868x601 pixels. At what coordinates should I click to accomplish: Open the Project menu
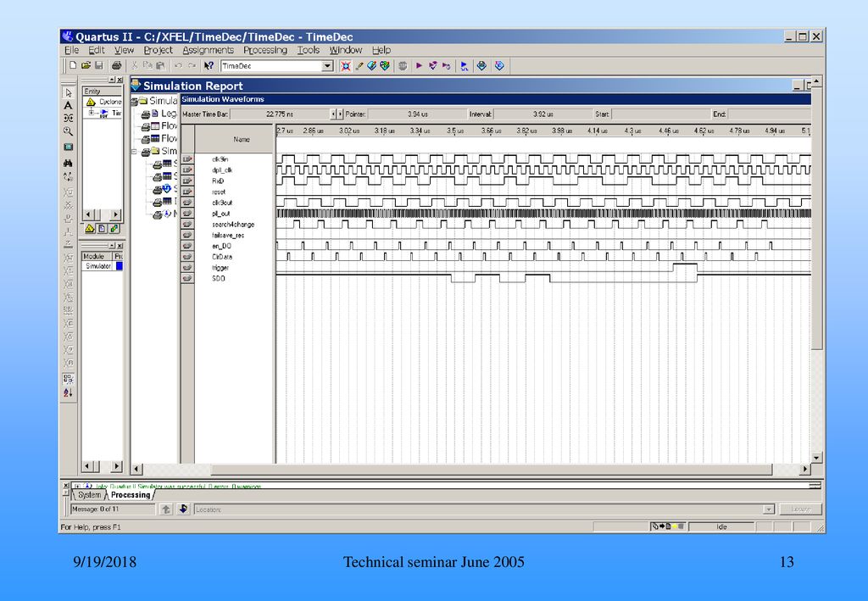coord(159,50)
